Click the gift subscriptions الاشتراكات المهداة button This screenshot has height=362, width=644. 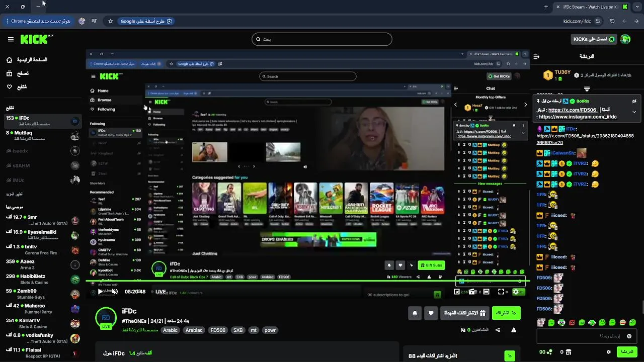tap(464, 313)
